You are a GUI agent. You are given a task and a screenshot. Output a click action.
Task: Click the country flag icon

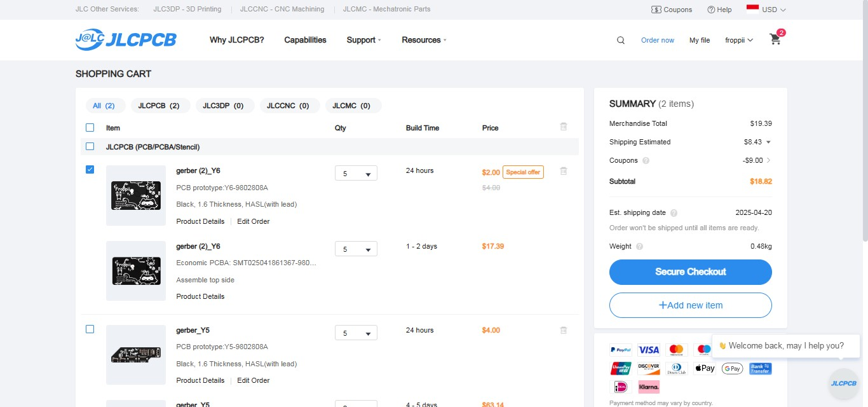tap(752, 9)
